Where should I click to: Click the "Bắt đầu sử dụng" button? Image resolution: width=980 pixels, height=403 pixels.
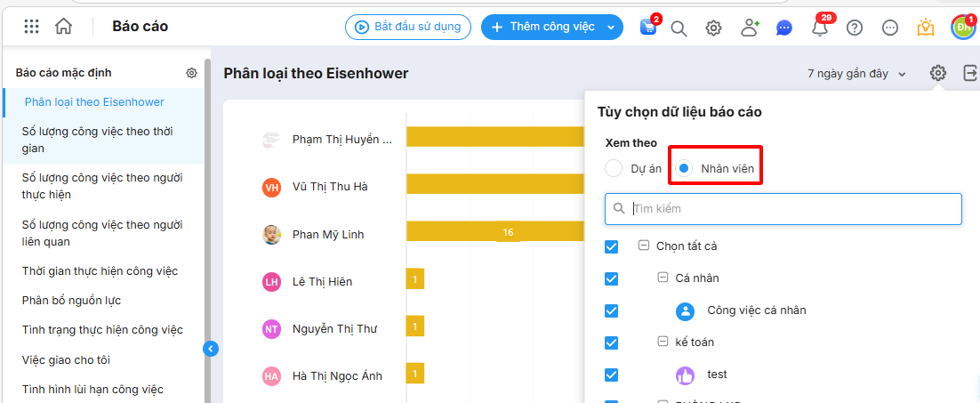[408, 27]
